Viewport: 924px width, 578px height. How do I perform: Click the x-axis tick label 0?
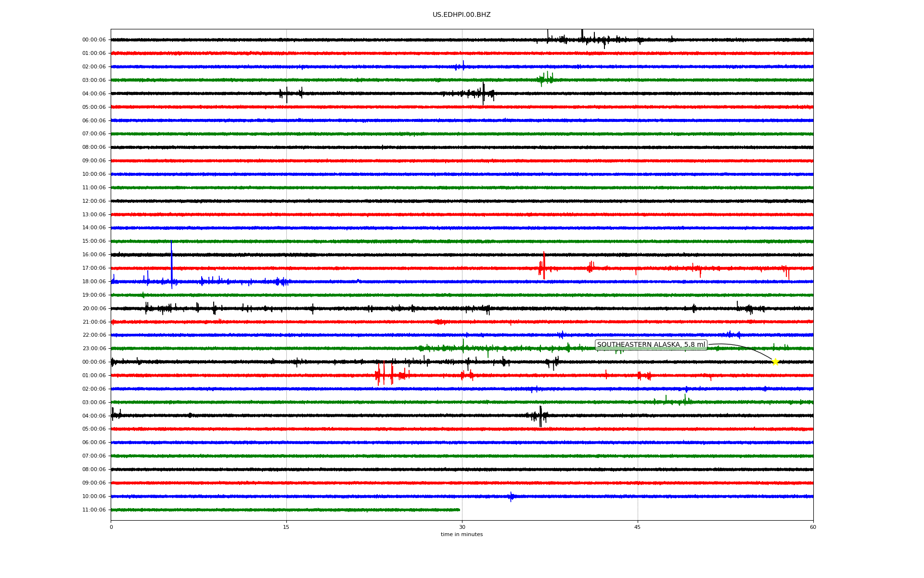[111, 527]
